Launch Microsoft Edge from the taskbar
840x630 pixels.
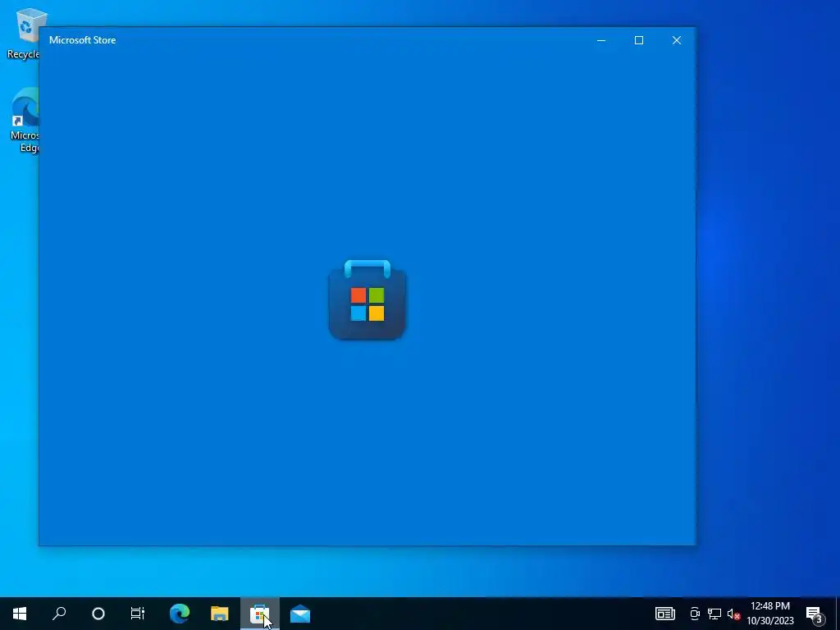tap(180, 614)
